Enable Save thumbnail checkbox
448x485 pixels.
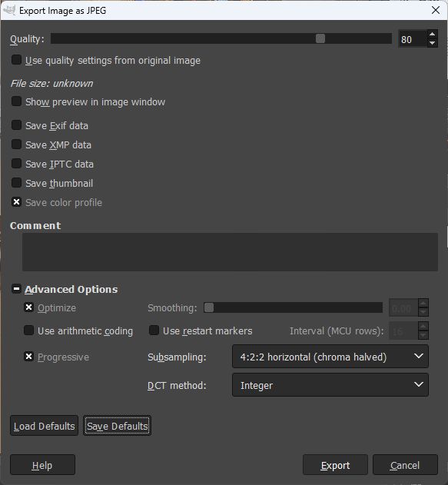coord(16,182)
